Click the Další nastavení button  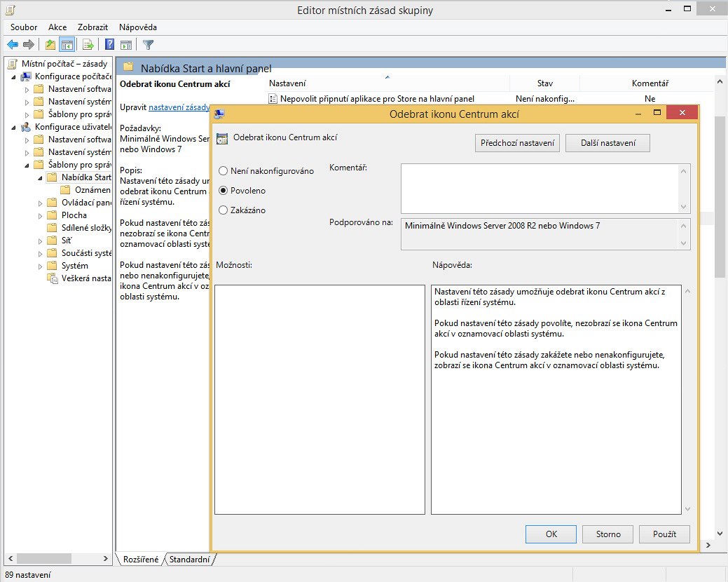coord(607,143)
